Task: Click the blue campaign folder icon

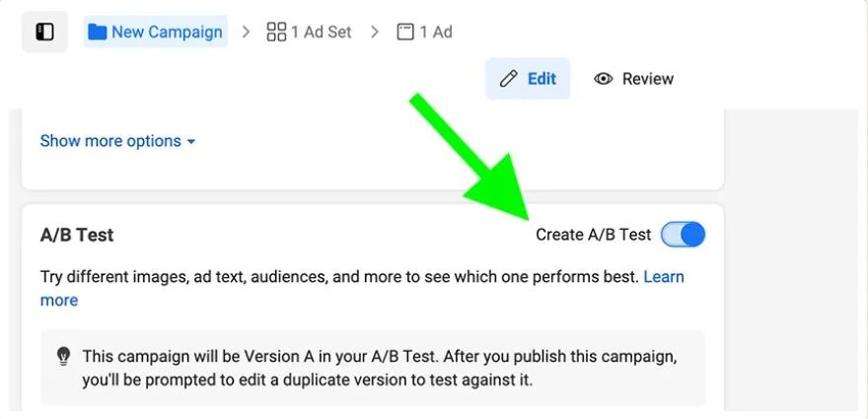Action: (97, 32)
